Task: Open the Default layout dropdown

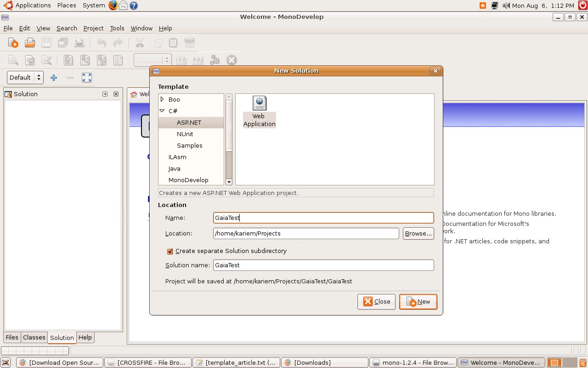Action: 26,77
